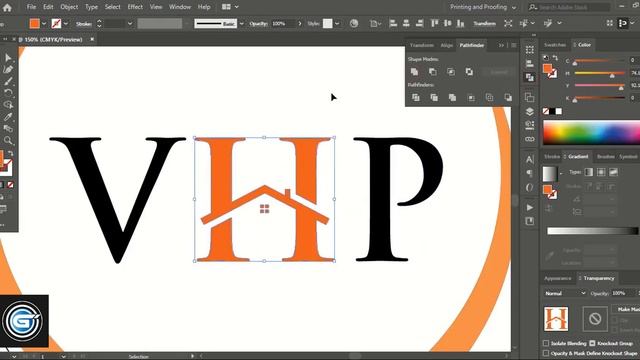
Task: Switch to the Swatches tab
Action: [555, 45]
